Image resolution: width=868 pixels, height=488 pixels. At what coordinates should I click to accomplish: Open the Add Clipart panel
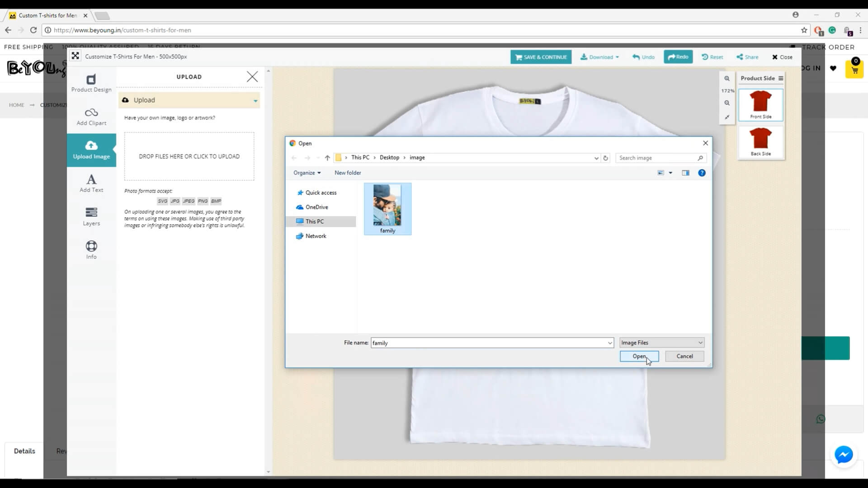click(91, 117)
